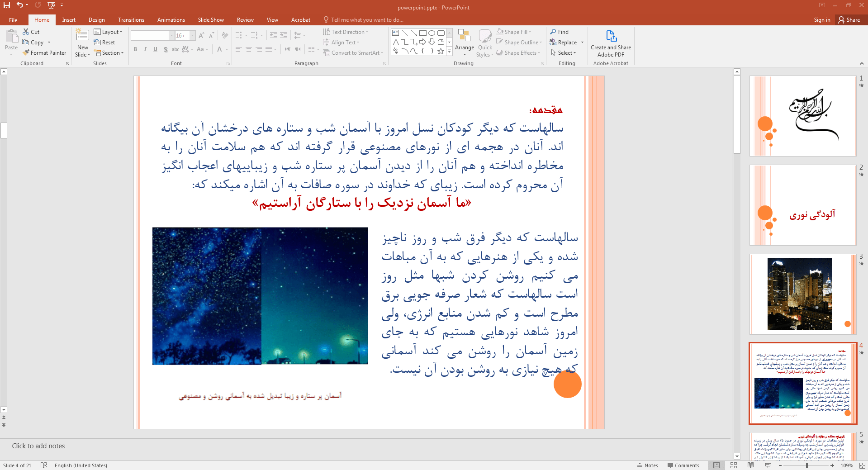Switch to the Transitions tab

[x=131, y=19]
